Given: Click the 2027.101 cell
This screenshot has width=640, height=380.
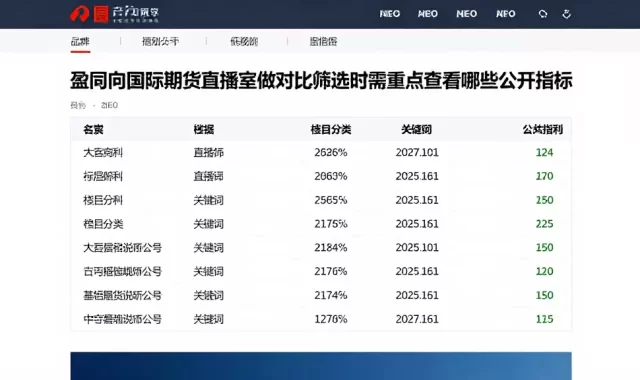Looking at the screenshot, I should [417, 152].
